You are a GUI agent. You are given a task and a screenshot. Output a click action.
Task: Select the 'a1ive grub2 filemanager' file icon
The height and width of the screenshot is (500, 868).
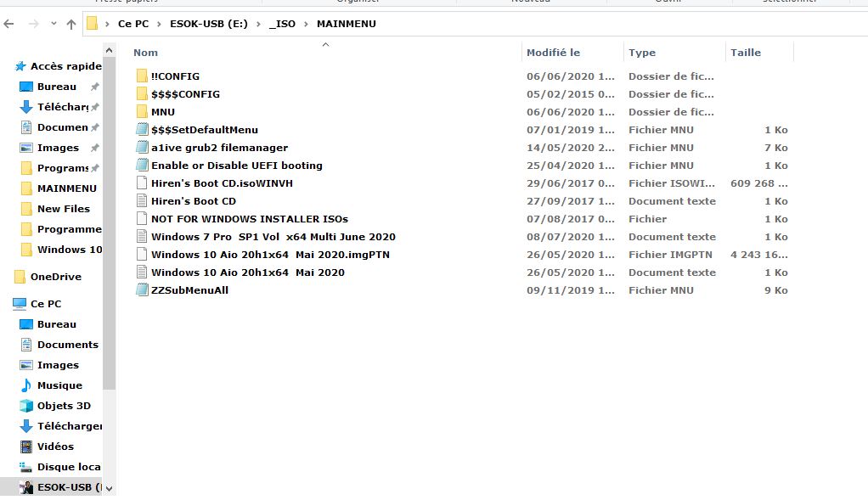pyautogui.click(x=142, y=147)
